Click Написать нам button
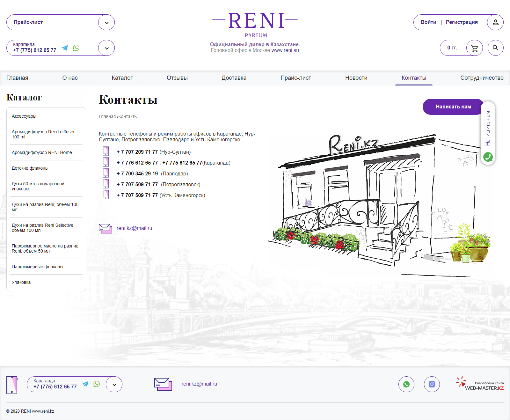The height and width of the screenshot is (420, 510). (453, 107)
